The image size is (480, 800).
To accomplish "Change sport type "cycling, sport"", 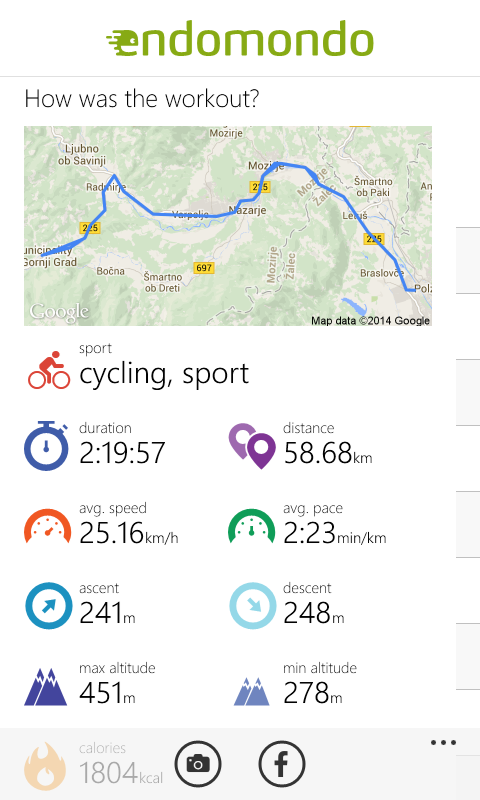I will pos(164,374).
